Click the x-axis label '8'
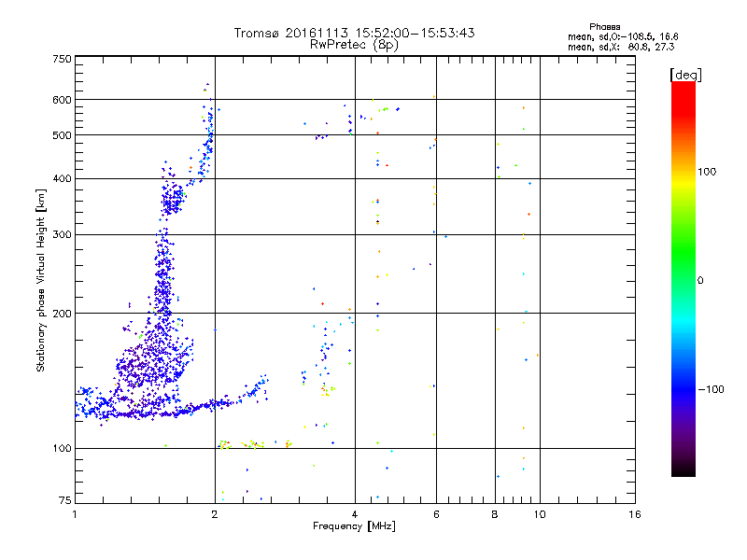 click(495, 514)
